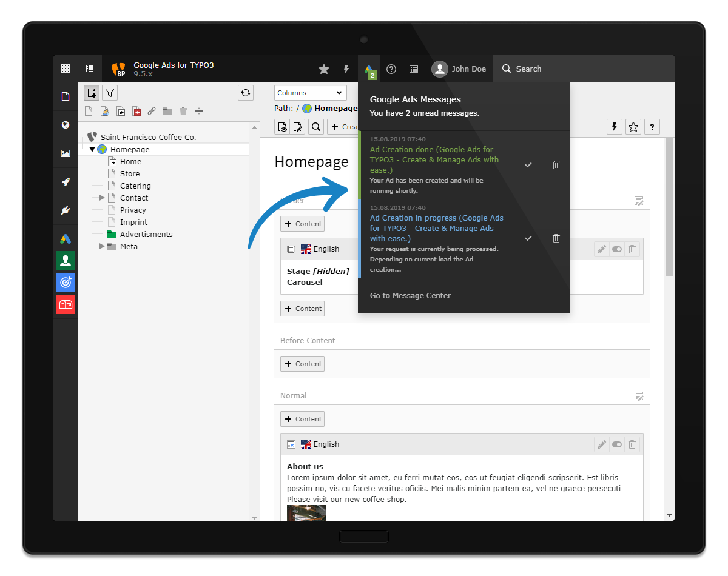Select the recycler trash page type icon
This screenshot has width=728, height=576.
[x=183, y=111]
